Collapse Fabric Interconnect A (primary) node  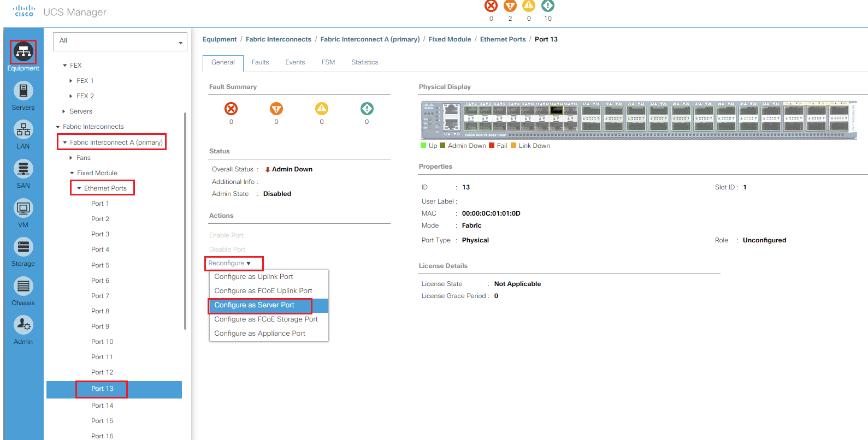(65, 142)
